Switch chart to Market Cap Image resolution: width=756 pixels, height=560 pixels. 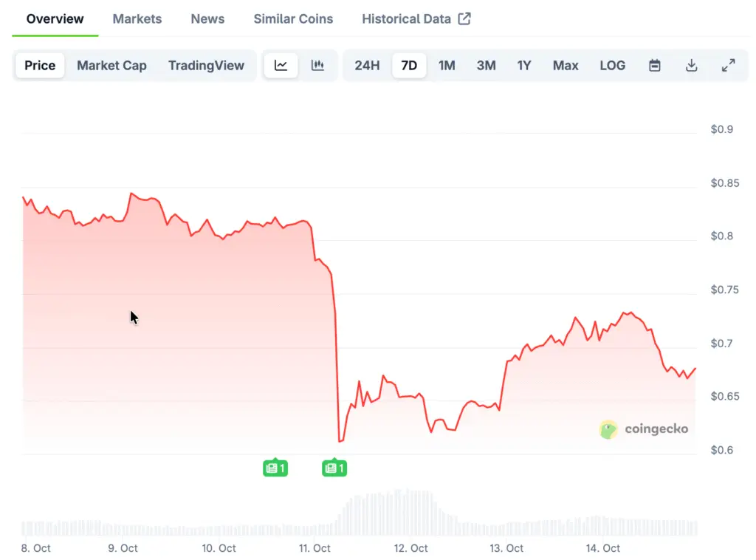point(111,65)
